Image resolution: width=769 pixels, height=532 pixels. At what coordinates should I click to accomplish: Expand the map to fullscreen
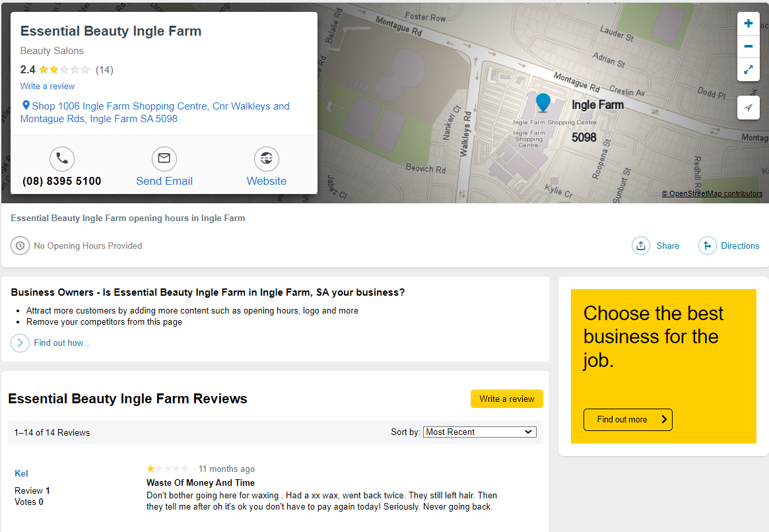tap(749, 69)
